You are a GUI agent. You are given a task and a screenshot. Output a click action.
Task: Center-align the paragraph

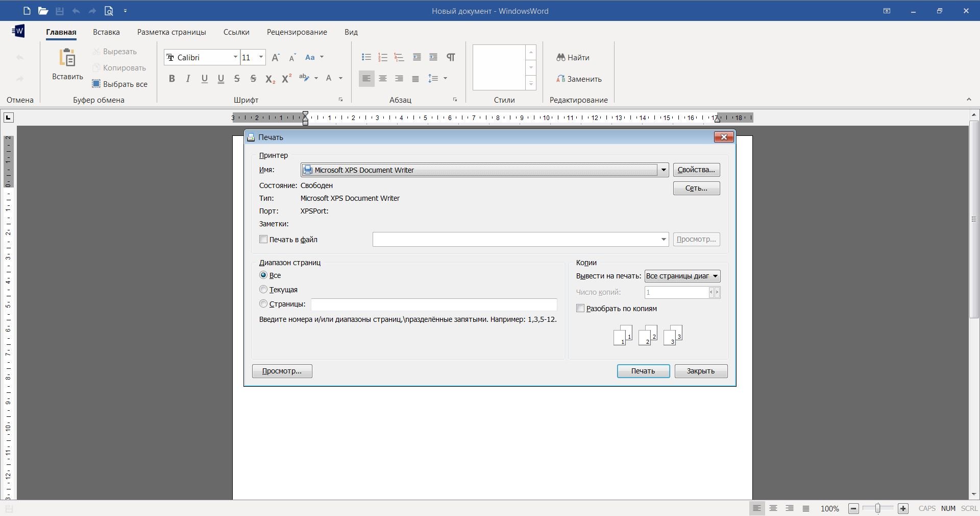coord(383,78)
